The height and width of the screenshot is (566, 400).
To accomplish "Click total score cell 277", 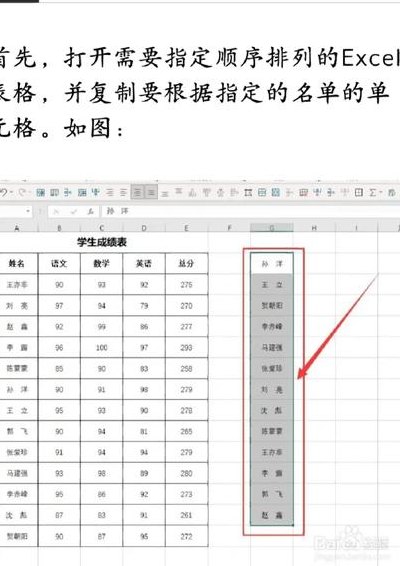I will coord(186,327).
